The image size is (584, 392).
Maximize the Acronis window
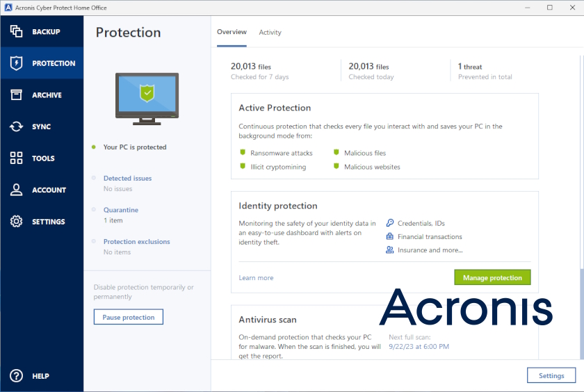[550, 8]
